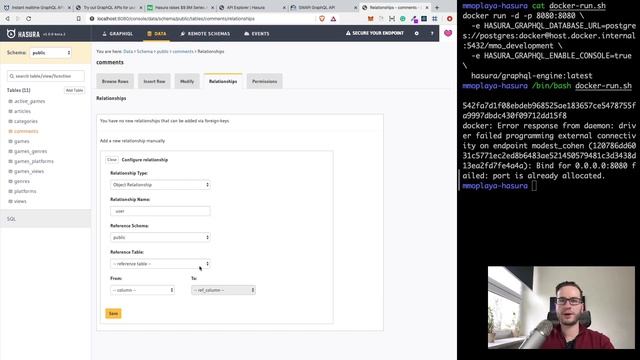The width and height of the screenshot is (640, 360).
Task: Click the browser reload icon
Action: point(29,18)
